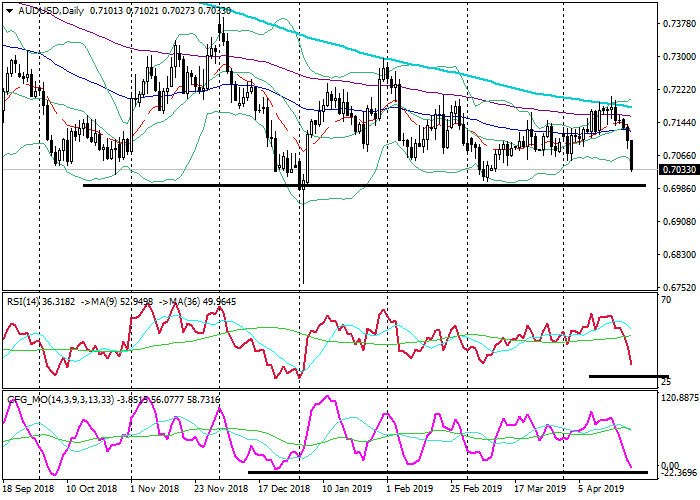Click the chart menu triangle beside AUDUSD

(x=8, y=10)
